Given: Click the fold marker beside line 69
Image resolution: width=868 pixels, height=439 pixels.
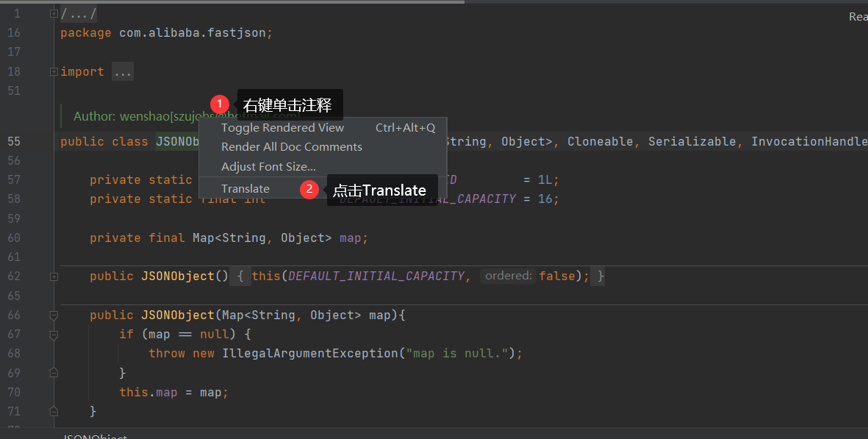Looking at the screenshot, I should (53, 372).
